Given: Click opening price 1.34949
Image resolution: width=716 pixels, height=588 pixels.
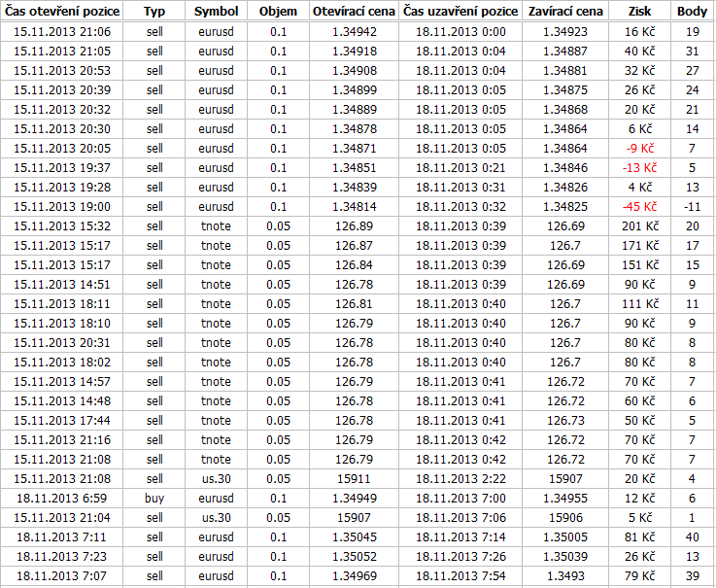Looking at the screenshot, I should [x=355, y=498].
